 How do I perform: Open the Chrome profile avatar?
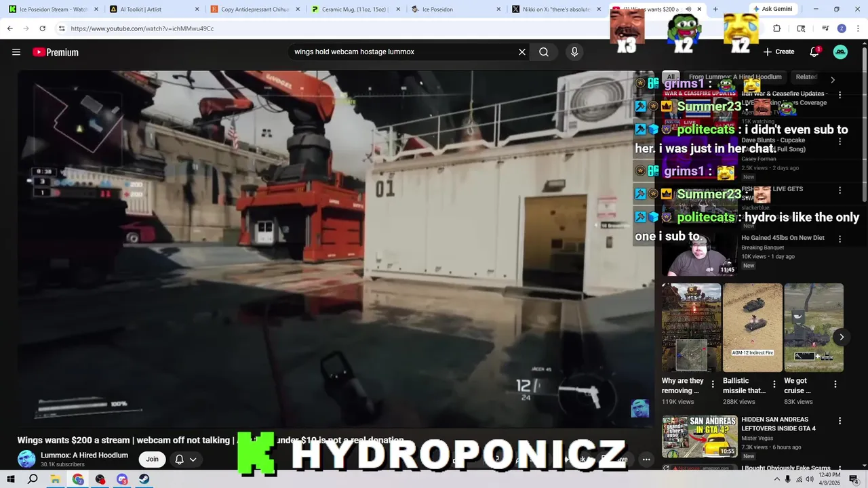pos(842,28)
